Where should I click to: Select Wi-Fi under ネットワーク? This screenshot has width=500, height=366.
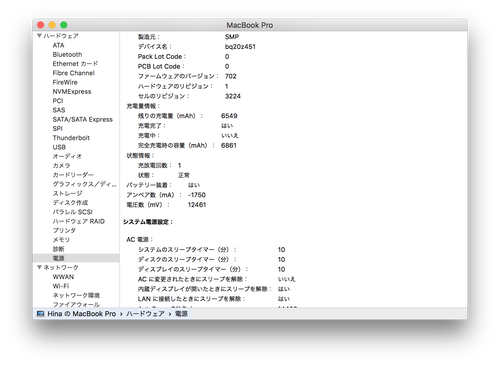61,286
